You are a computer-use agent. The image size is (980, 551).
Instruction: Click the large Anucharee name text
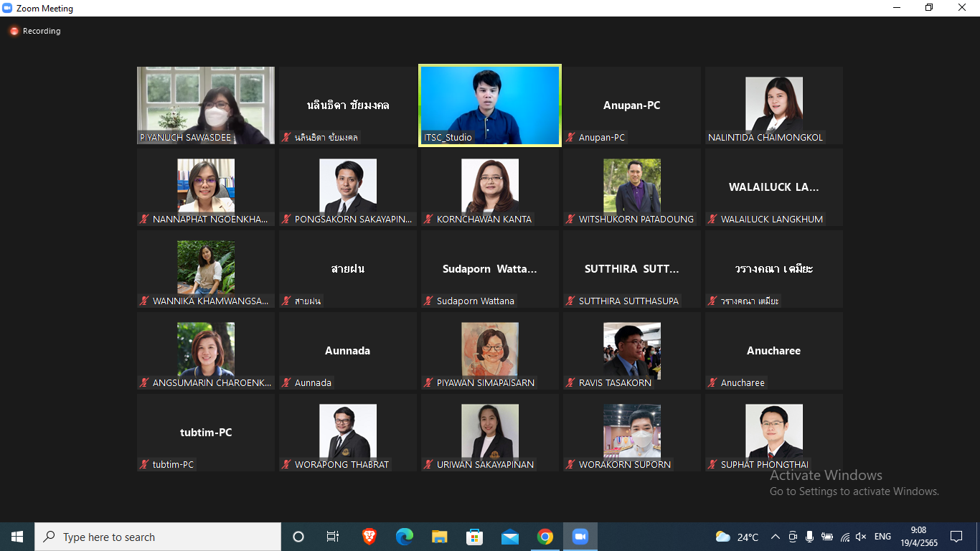774,351
